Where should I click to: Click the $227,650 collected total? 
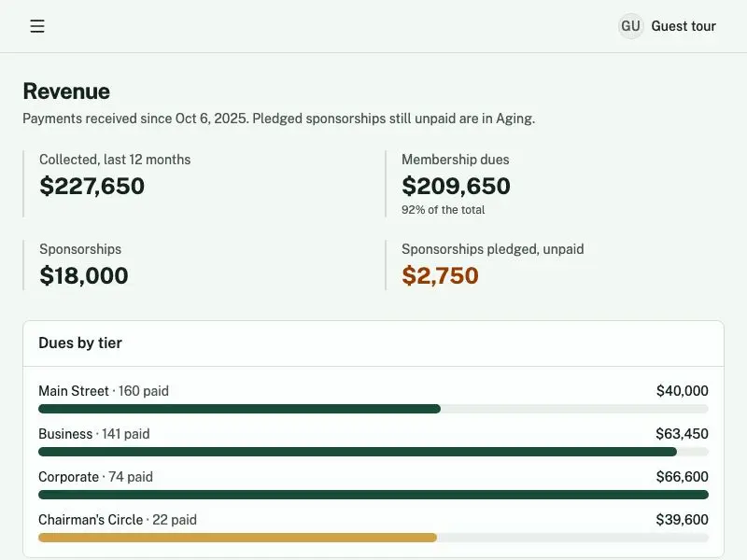pos(92,186)
